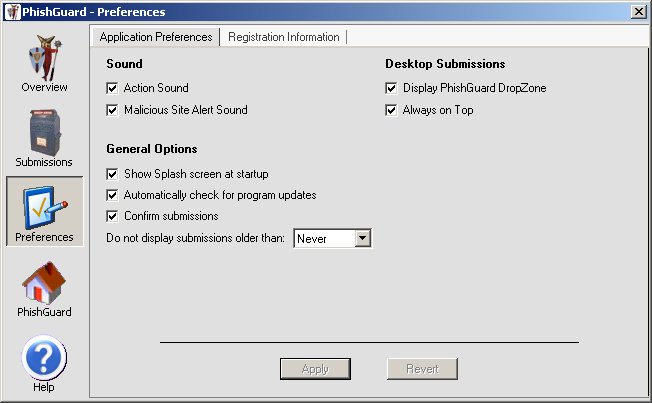Switch to the Registration Information tab
This screenshot has height=403, width=652.
click(x=284, y=37)
